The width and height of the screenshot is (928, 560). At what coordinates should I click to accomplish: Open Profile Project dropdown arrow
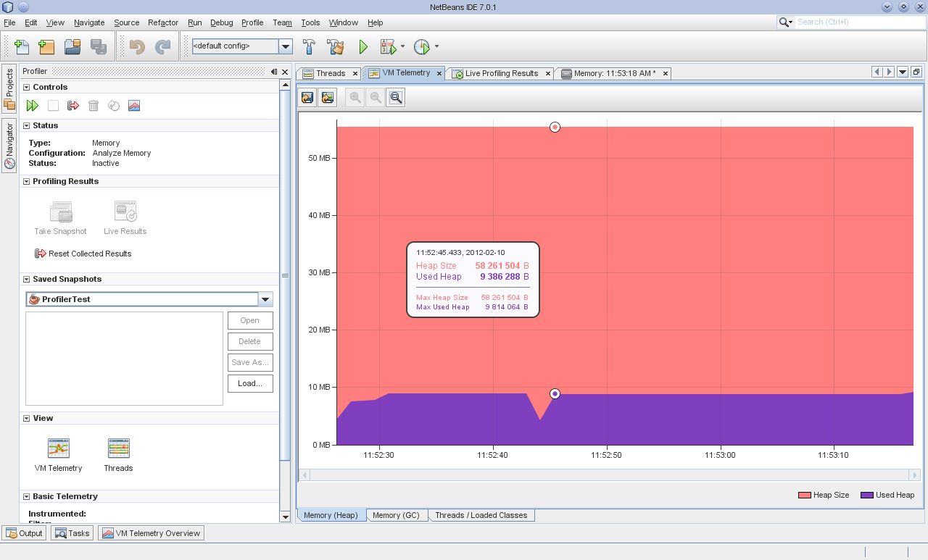click(x=436, y=46)
